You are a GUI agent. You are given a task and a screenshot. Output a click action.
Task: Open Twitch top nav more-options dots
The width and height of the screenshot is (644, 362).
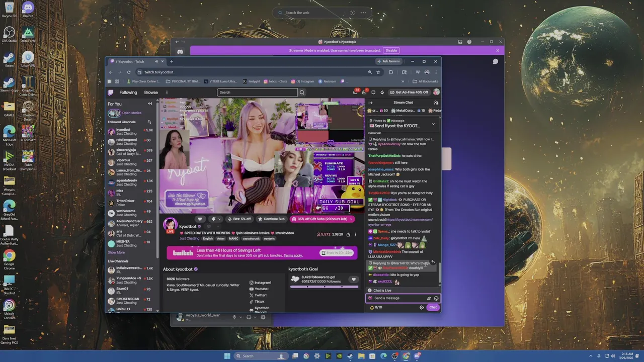pyautogui.click(x=167, y=93)
